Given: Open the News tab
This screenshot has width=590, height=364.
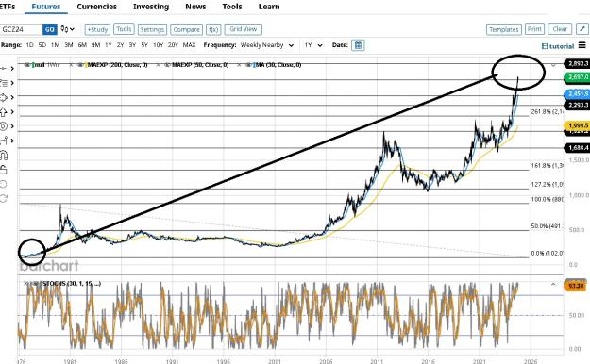Looking at the screenshot, I should coord(195,7).
